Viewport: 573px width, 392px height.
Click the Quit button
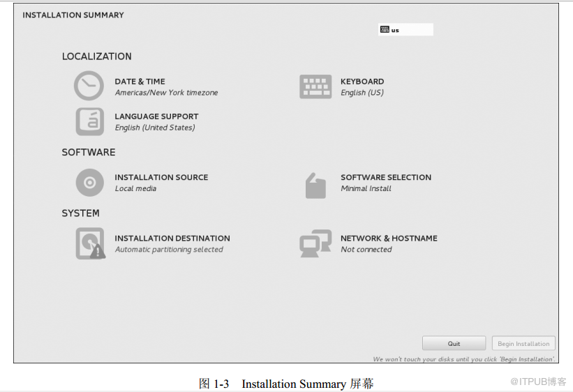454,343
